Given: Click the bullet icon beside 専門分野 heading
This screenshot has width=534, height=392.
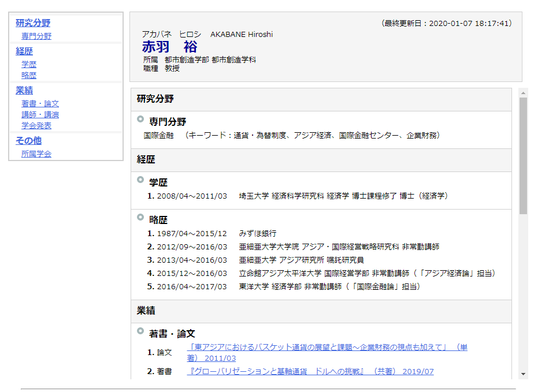Looking at the screenshot, I should click(x=140, y=120).
